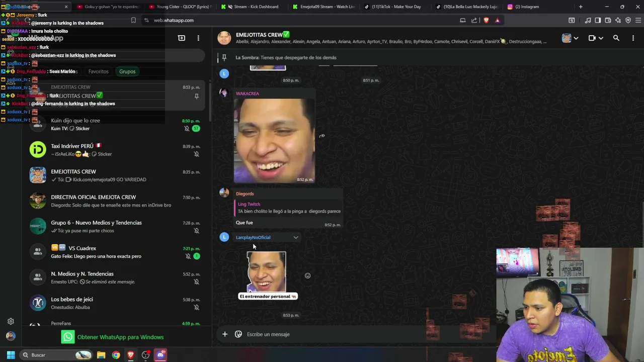644x362 pixels.
Task: Open WhatsApp settings gear
Action: pyautogui.click(x=11, y=321)
